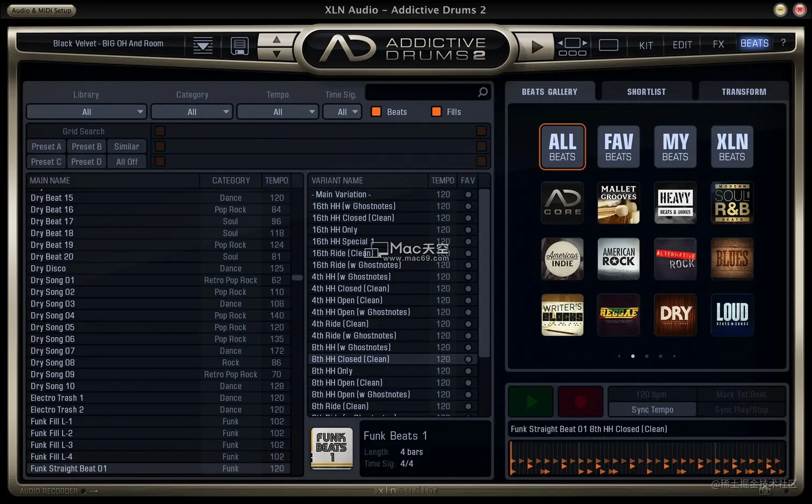Open the Transform tab
Viewport: 812px width, 504px height.
coord(744,92)
